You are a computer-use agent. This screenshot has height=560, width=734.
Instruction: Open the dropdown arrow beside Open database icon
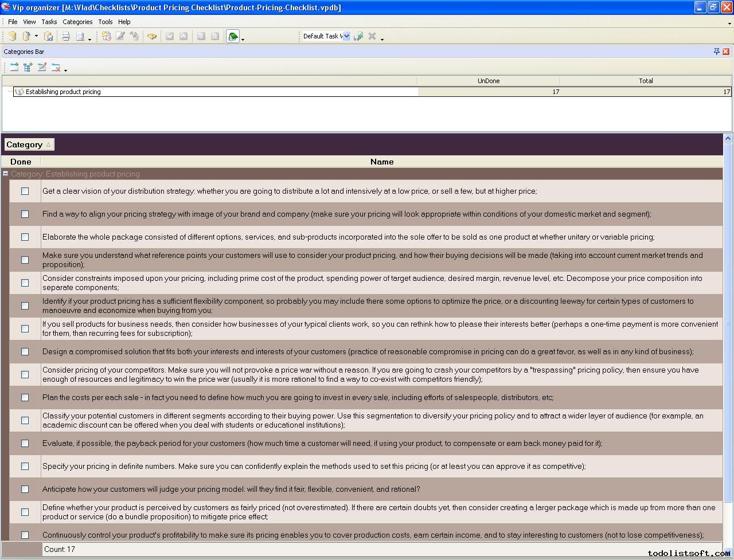36,36
